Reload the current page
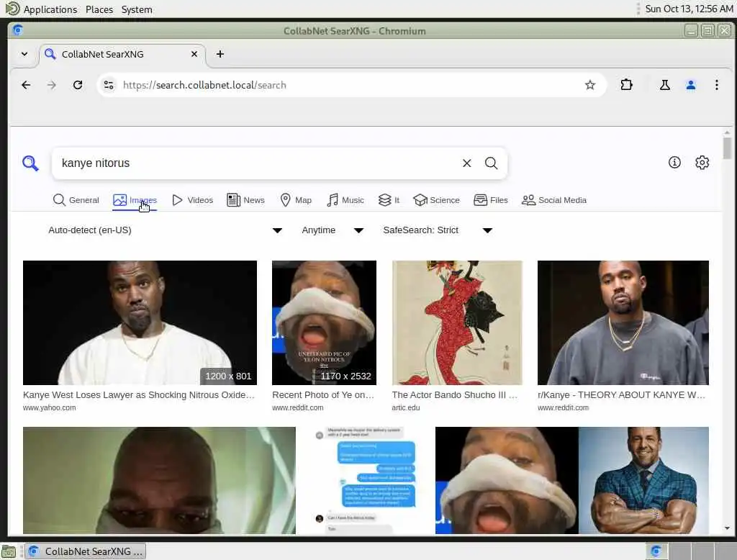 [78, 85]
